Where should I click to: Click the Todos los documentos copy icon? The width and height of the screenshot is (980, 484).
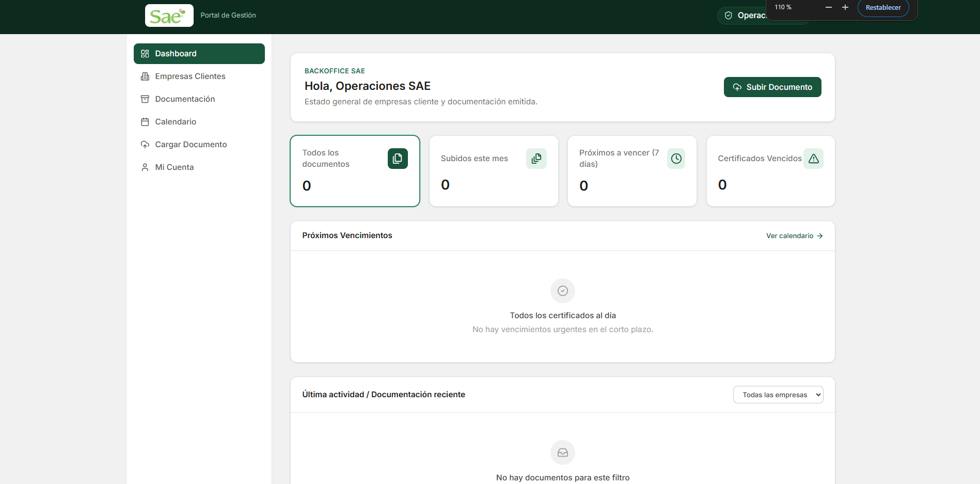[398, 159]
